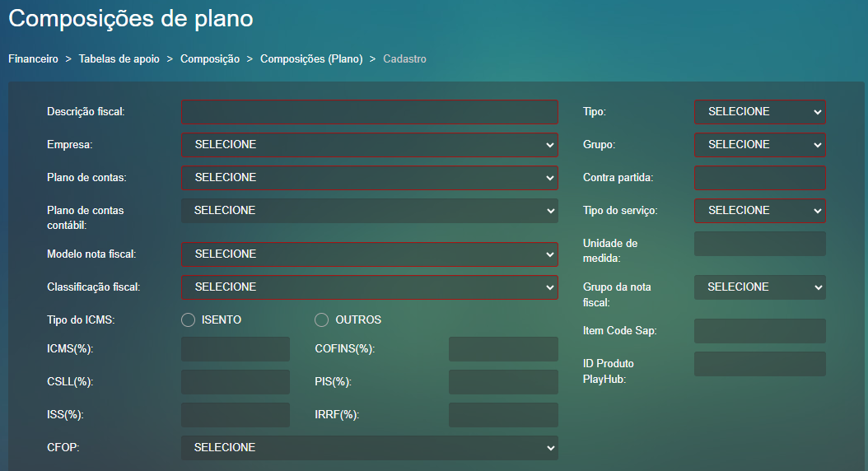Choose the OUTROS ICMS option

click(321, 319)
